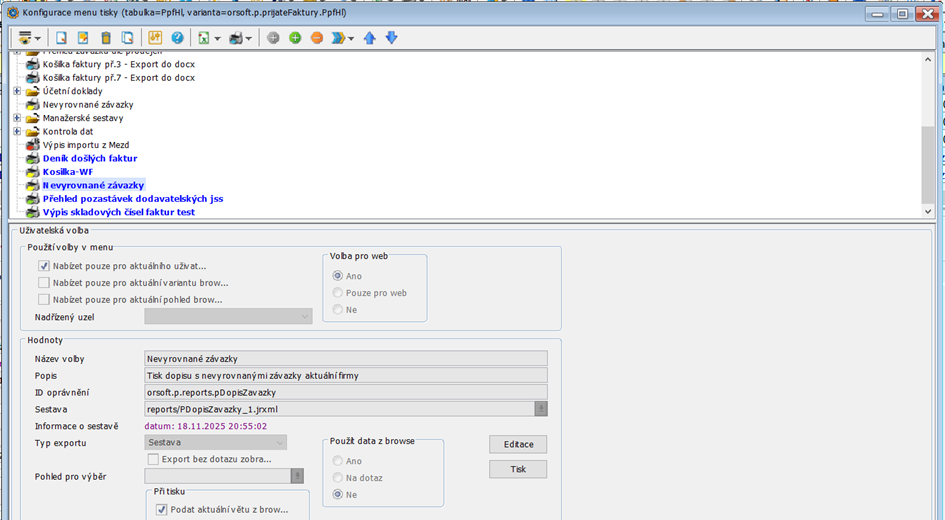Click into the 'Popis' text field
This screenshot has height=520, width=945.
tap(345, 375)
